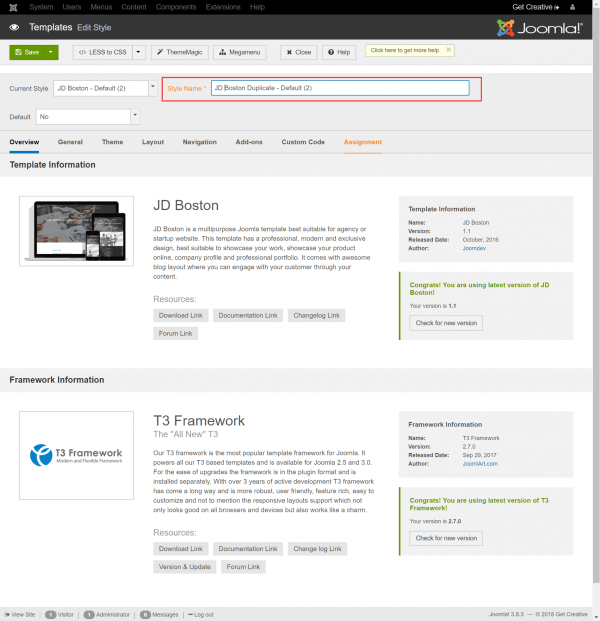This screenshot has width=600, height=621.
Task: Open T3 Framework Forum Link
Action: 243,567
